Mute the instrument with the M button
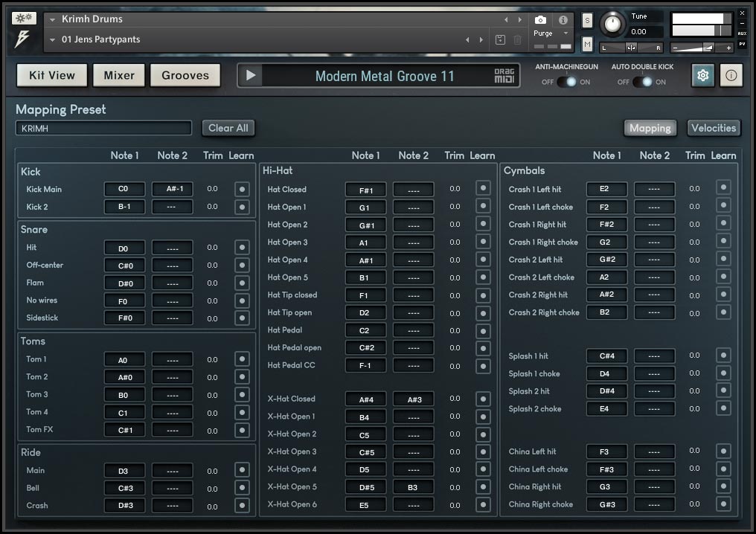This screenshot has height=534, width=756. pyautogui.click(x=587, y=45)
